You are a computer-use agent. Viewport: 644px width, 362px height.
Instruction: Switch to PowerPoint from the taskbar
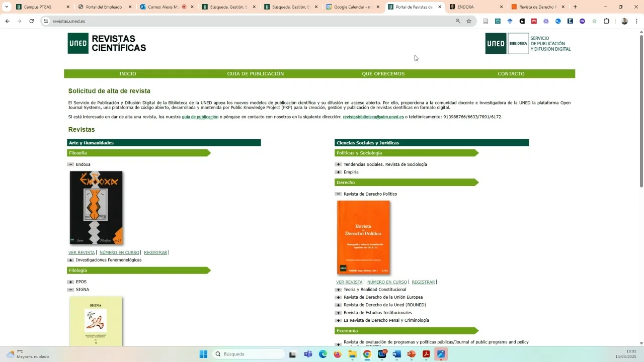[x=411, y=354]
